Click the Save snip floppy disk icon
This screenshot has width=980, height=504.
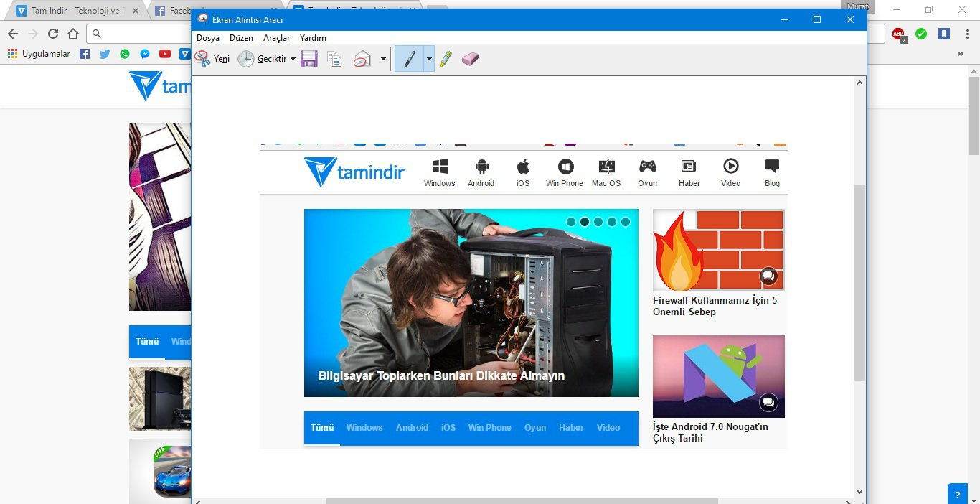pyautogui.click(x=309, y=59)
